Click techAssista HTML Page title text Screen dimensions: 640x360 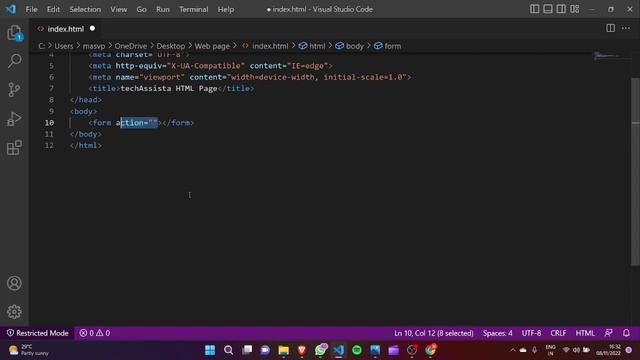[x=169, y=88]
